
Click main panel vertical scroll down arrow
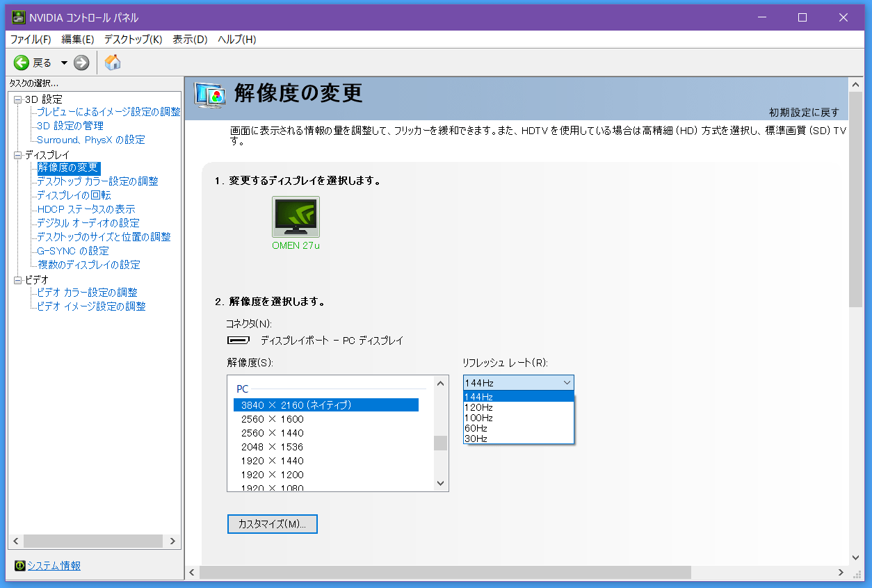tap(856, 557)
